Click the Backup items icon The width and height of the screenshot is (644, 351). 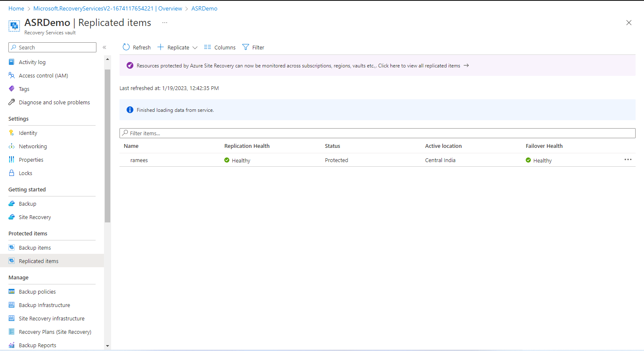pyautogui.click(x=12, y=248)
